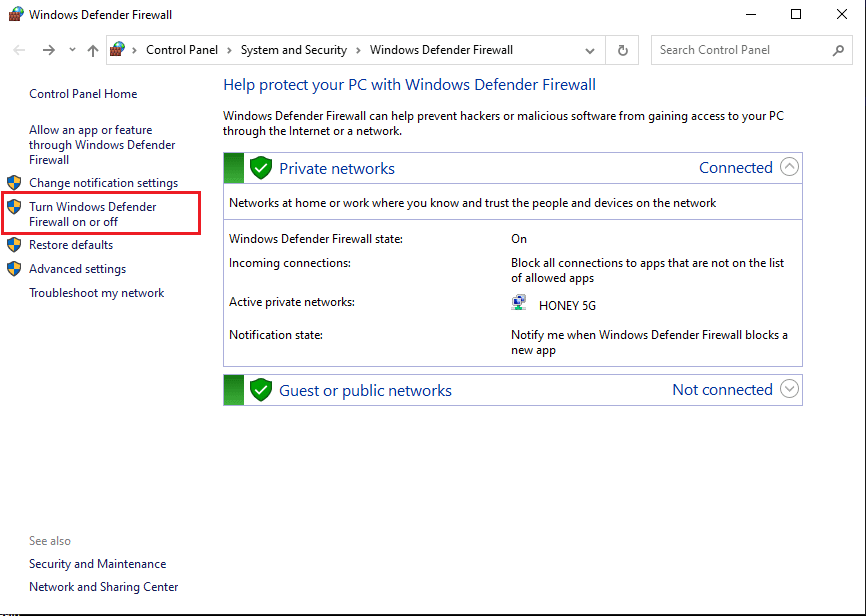Select System and Security in the breadcrumb

click(x=293, y=50)
